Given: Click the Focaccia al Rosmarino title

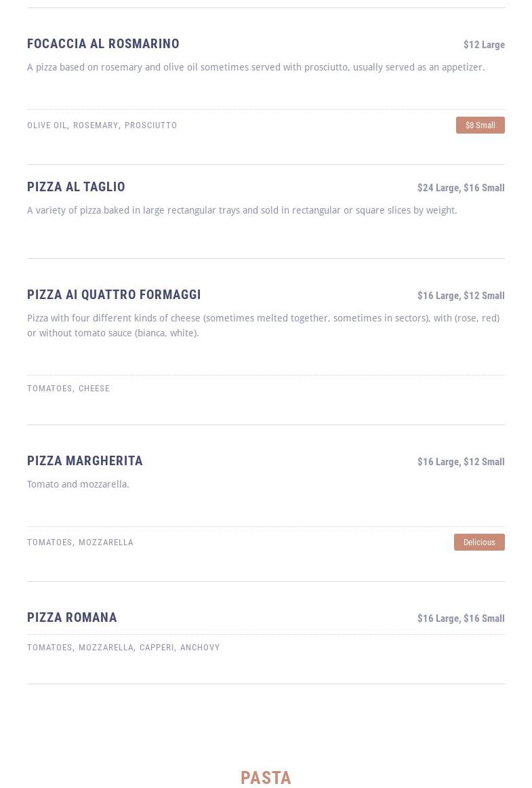Looking at the screenshot, I should pyautogui.click(x=103, y=44).
